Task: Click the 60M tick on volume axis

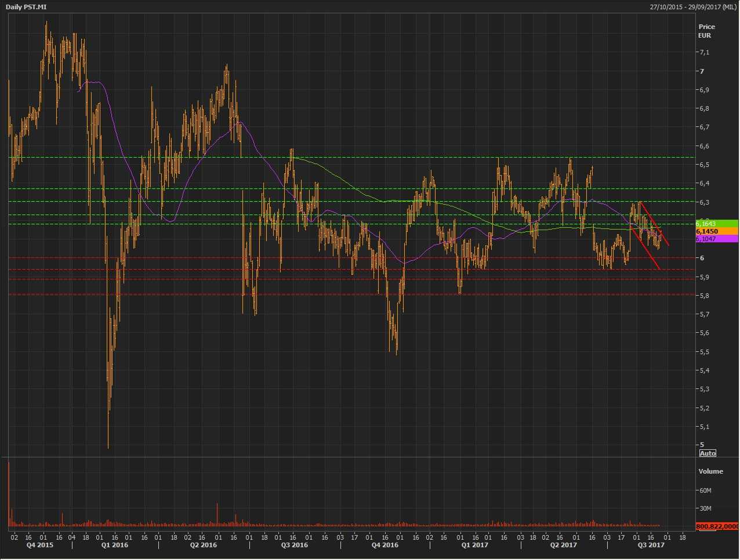Action: coord(705,490)
